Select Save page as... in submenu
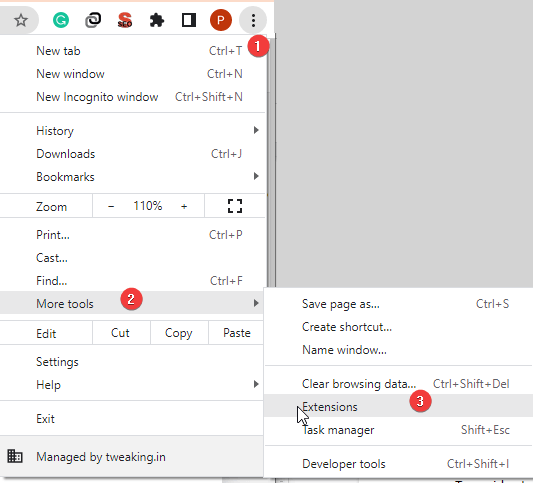 point(399,304)
